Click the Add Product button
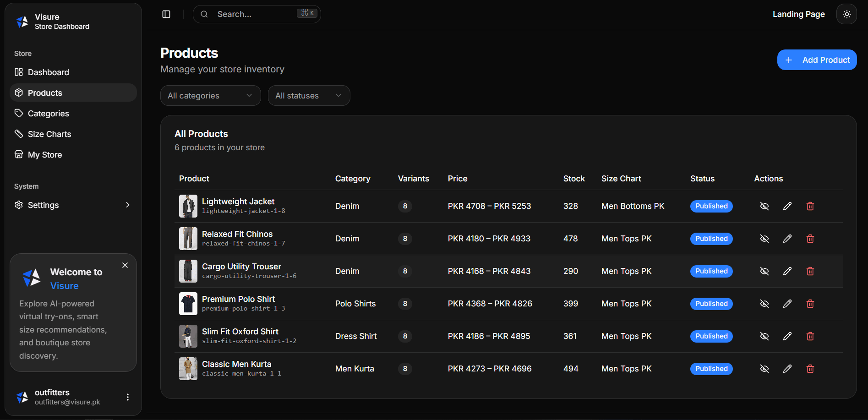 (817, 60)
